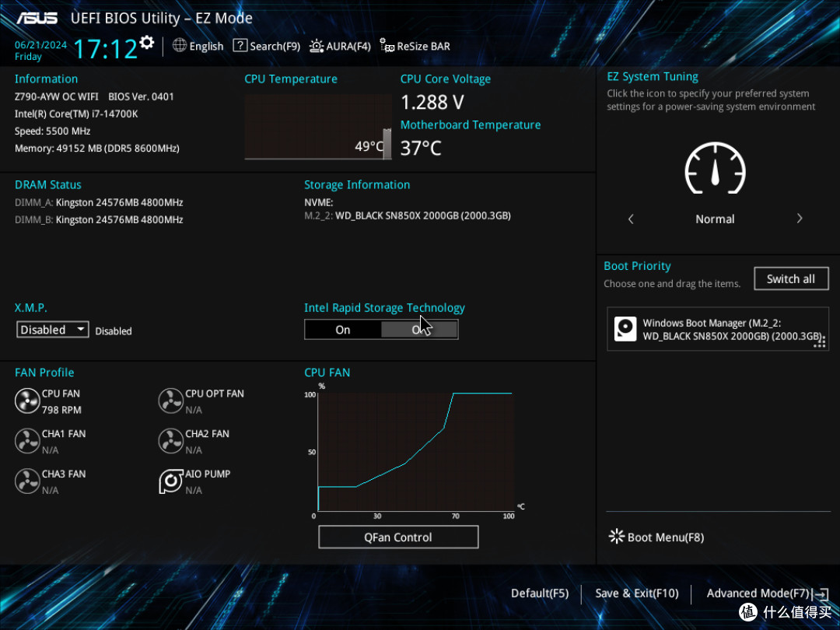The width and height of the screenshot is (840, 630).
Task: Click Windows Boot Manager disk icon
Action: pos(625,329)
